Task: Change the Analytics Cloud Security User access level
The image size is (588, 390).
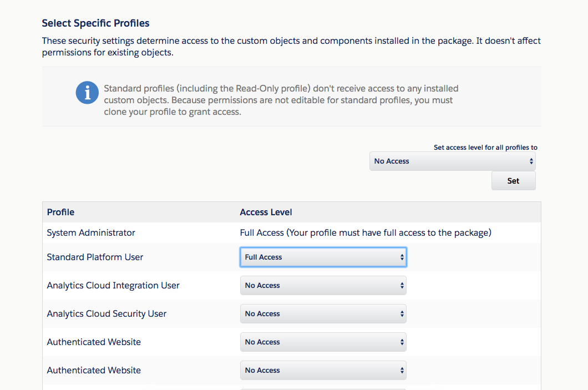Action: [x=323, y=314]
